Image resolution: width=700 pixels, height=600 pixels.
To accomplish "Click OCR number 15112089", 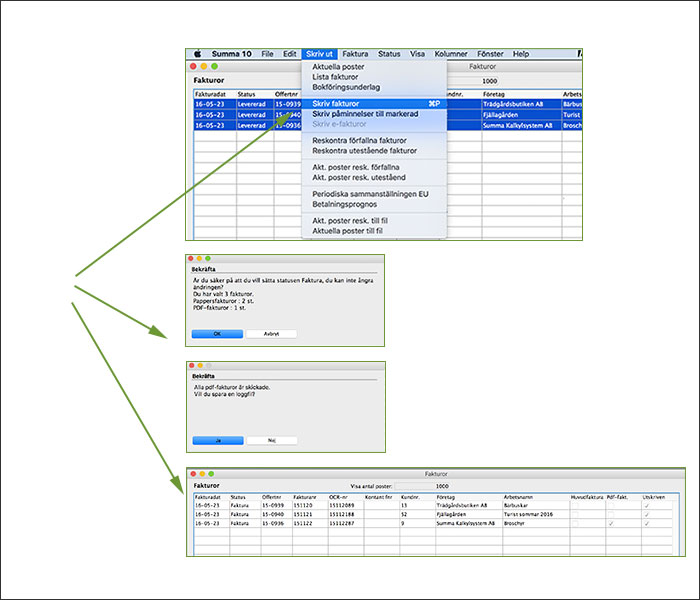I will point(346,506).
